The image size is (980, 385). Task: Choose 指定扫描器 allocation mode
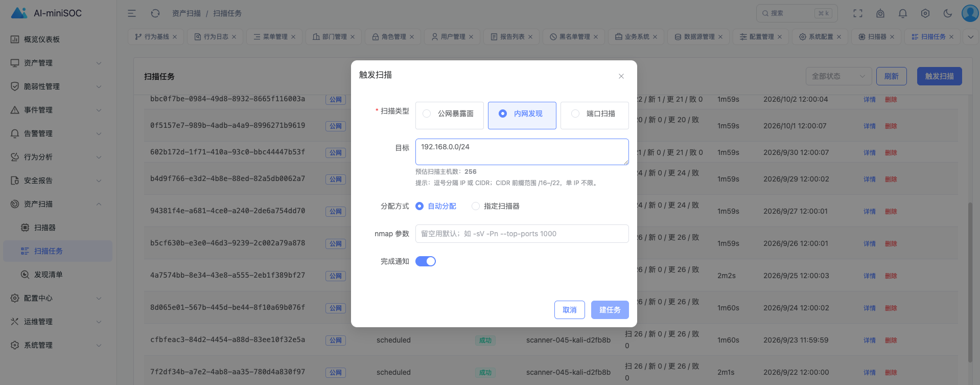496,206
